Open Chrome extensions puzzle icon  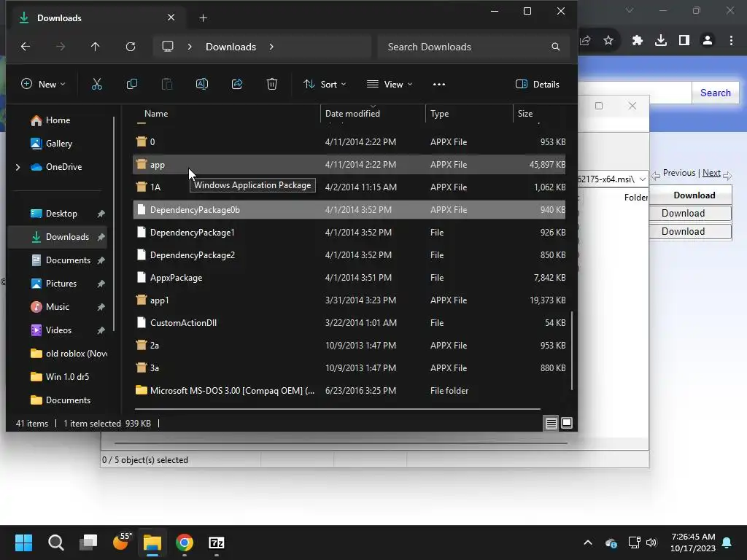point(638,41)
